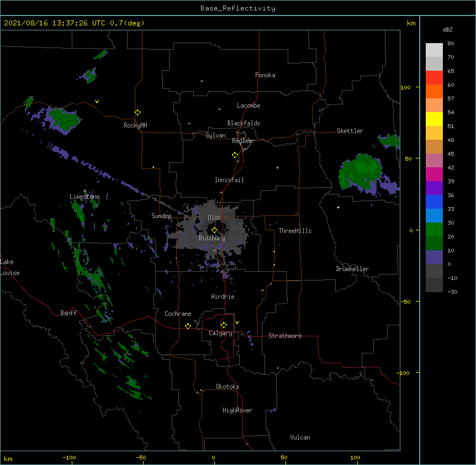The image size is (476, 465).
Task: Select the Olds label
Action: (214, 218)
